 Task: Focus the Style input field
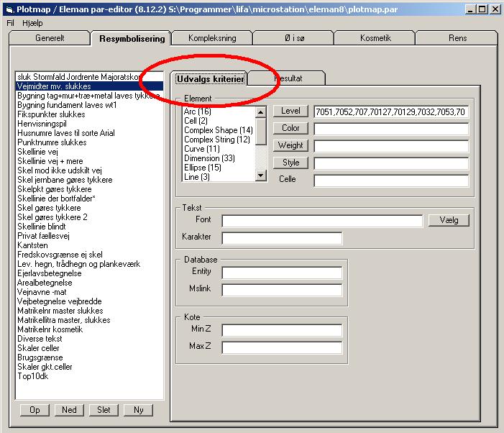[391, 163]
